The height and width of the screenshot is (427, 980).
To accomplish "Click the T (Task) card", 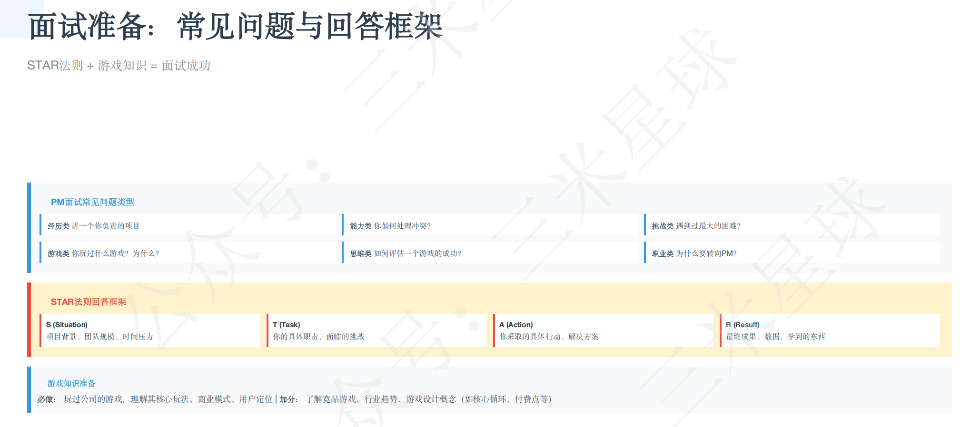I will [376, 330].
